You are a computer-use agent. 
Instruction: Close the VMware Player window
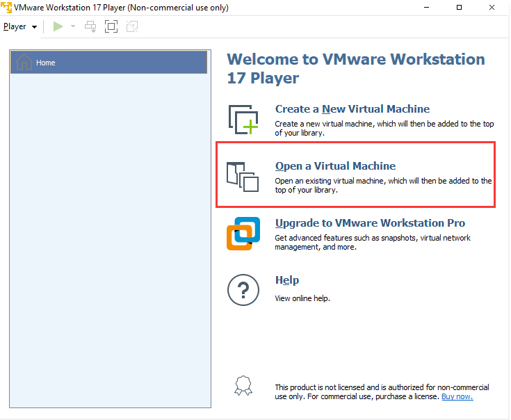(x=492, y=7)
